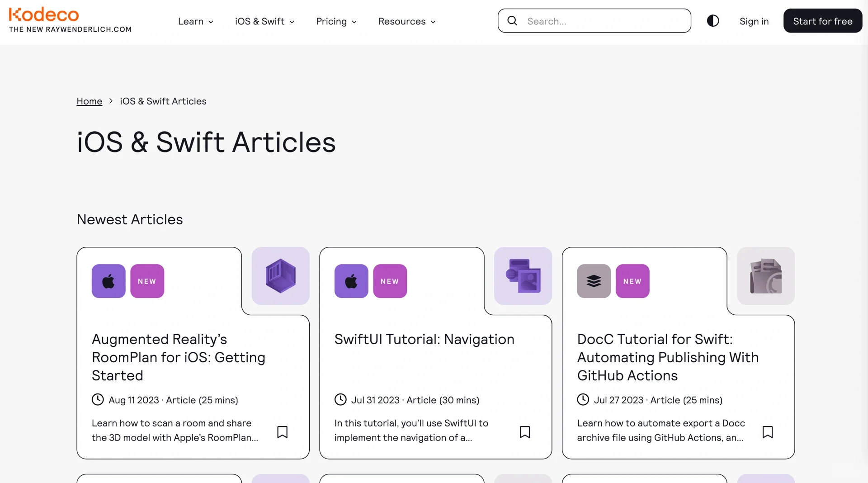Bookmark the SwiftUI Navigation tutorial
The height and width of the screenshot is (483, 868).
[x=525, y=432]
